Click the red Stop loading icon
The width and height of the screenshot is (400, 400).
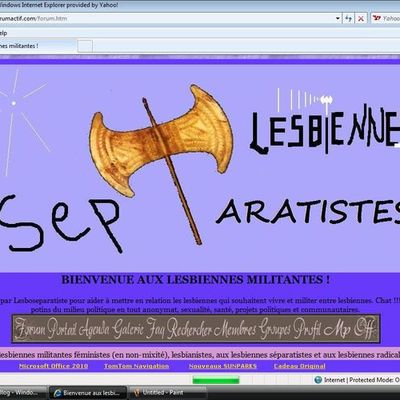click(361, 18)
